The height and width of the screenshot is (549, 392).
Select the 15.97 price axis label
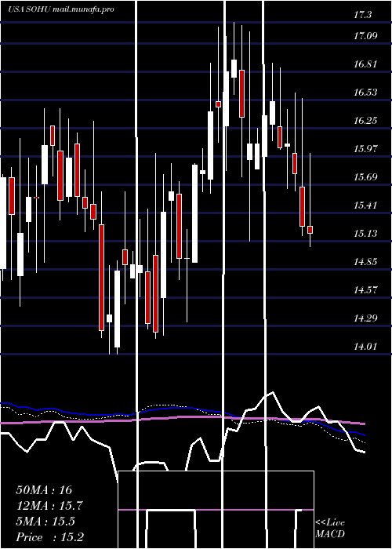click(x=366, y=149)
